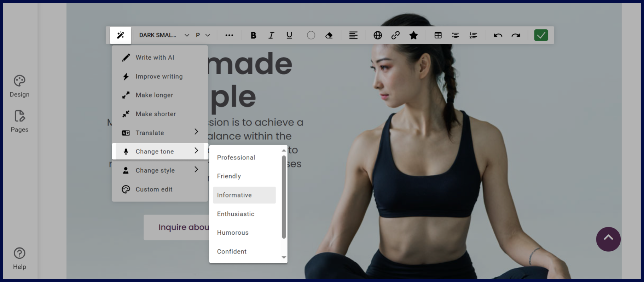Open the Pages panel
644x282 pixels.
click(x=19, y=121)
